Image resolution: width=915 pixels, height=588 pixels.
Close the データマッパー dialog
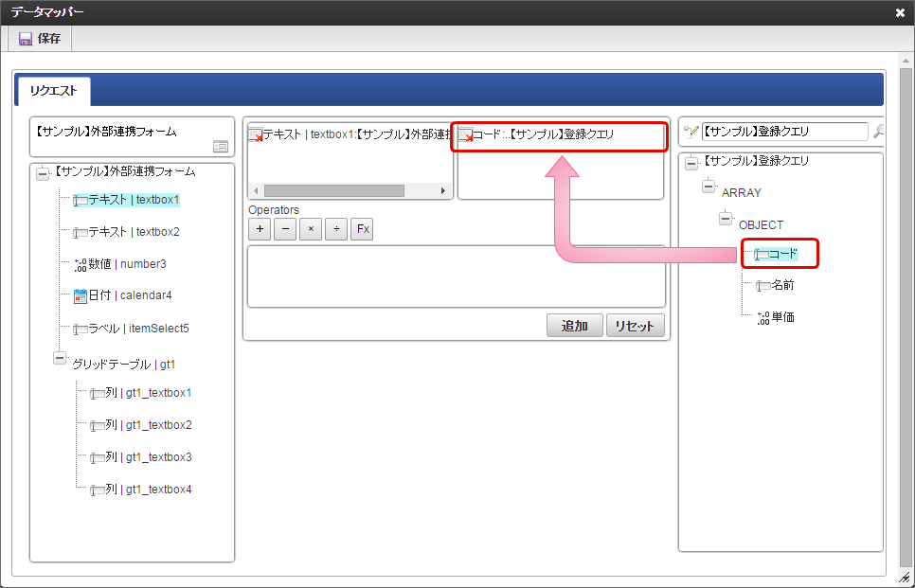coord(901,12)
